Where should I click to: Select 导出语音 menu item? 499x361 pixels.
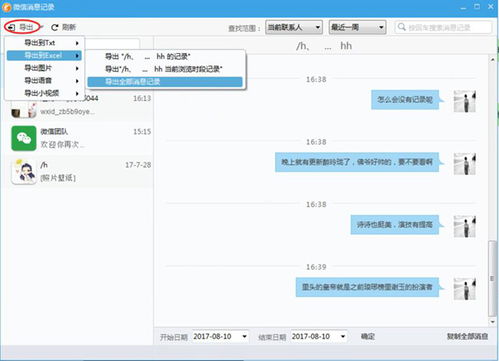(44, 81)
